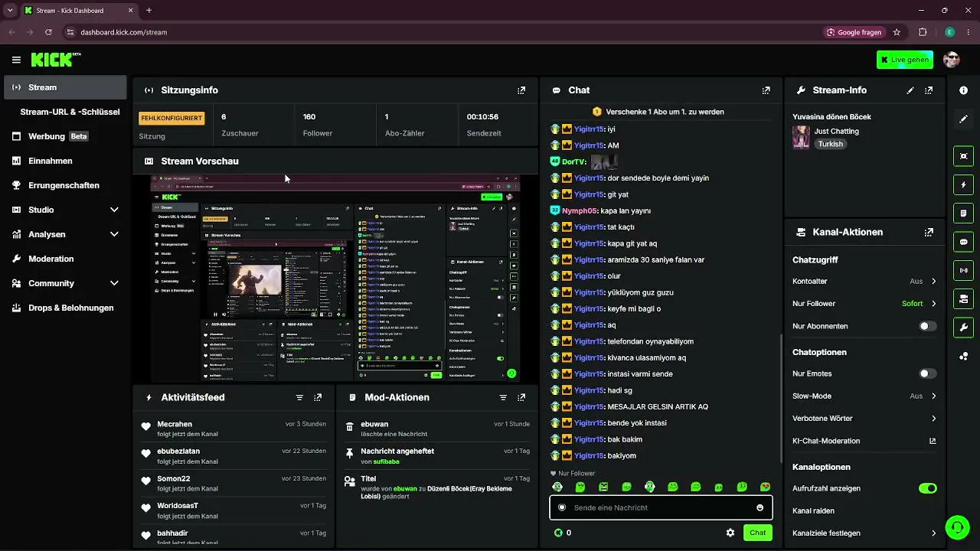Toggle the chat panel sidebar button

pyautogui.click(x=963, y=242)
